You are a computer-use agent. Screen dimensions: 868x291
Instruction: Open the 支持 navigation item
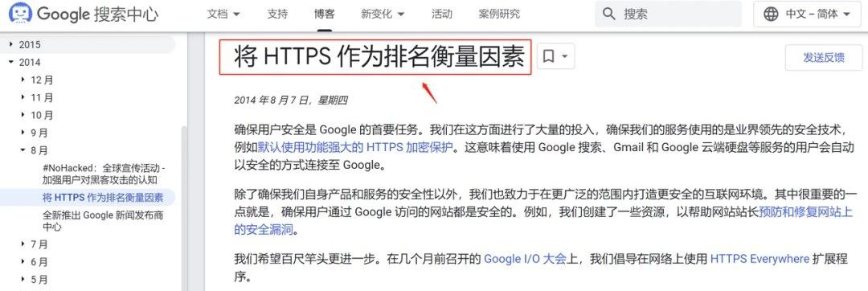277,14
